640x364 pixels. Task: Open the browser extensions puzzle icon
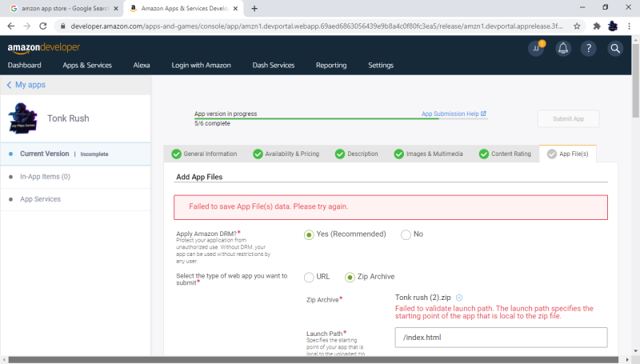[597, 26]
